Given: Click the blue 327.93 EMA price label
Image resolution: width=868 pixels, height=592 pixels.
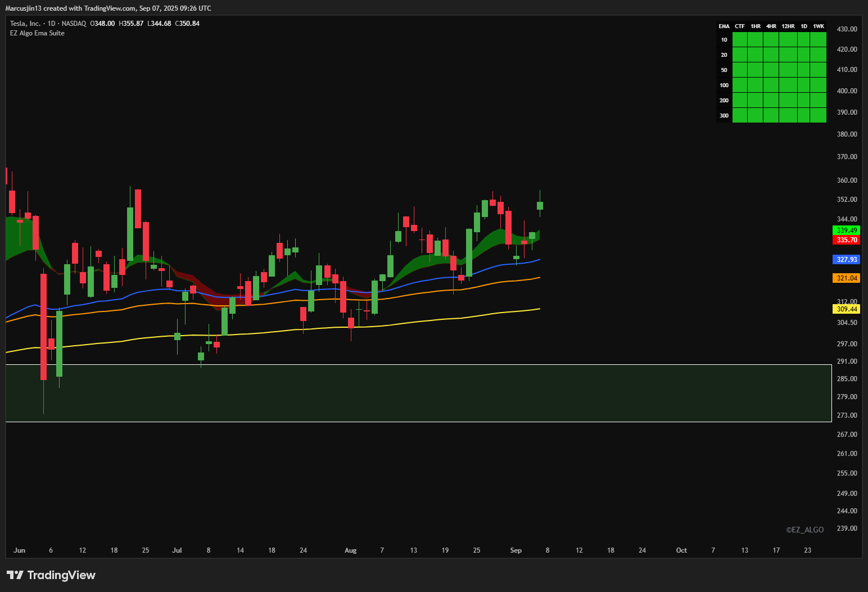Looking at the screenshot, I should pyautogui.click(x=846, y=260).
